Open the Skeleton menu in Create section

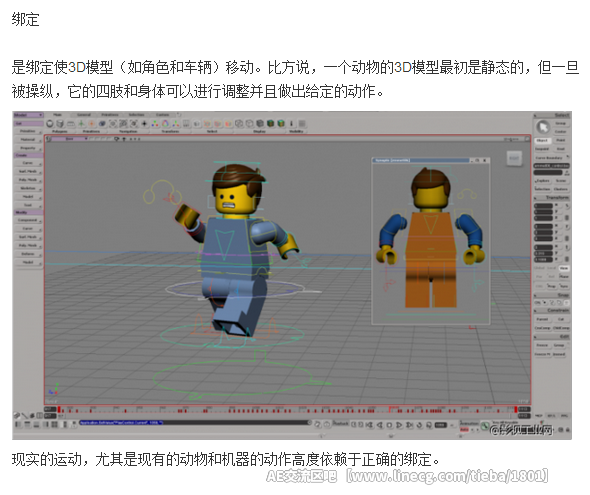tap(28, 188)
